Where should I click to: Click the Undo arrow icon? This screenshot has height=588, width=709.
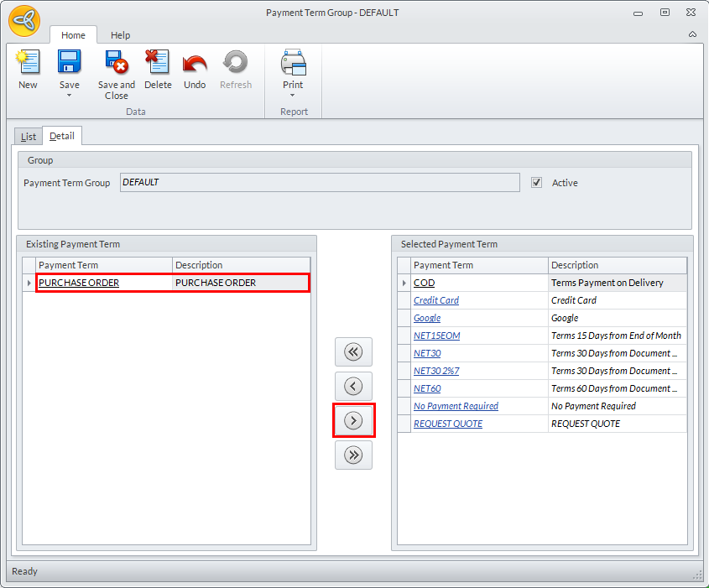point(195,63)
